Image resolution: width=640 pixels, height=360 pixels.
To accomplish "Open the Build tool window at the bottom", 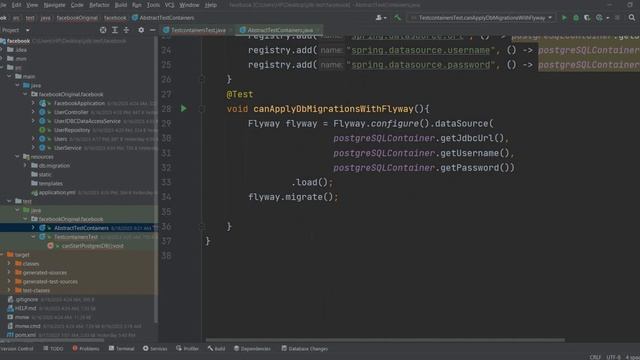I will 216,349.
